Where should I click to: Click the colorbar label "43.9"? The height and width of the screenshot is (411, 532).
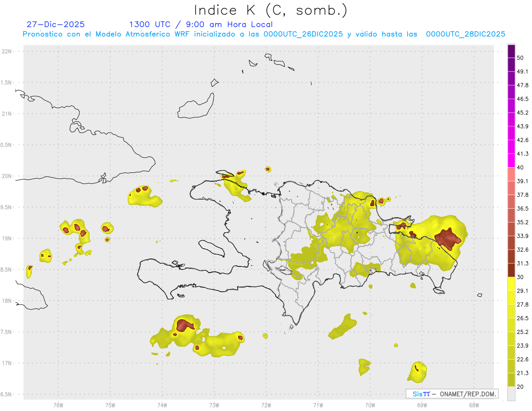pyautogui.click(x=523, y=126)
